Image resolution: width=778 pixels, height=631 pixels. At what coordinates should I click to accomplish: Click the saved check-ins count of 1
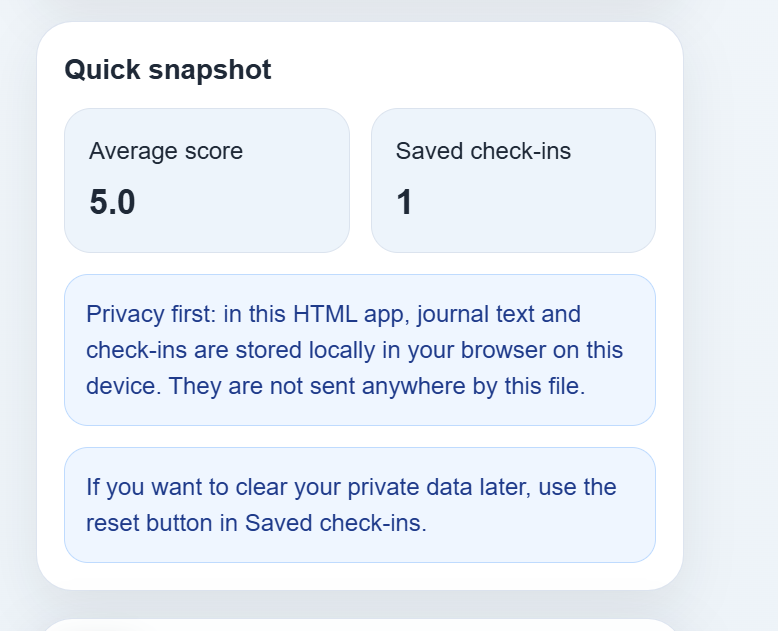[x=404, y=202]
